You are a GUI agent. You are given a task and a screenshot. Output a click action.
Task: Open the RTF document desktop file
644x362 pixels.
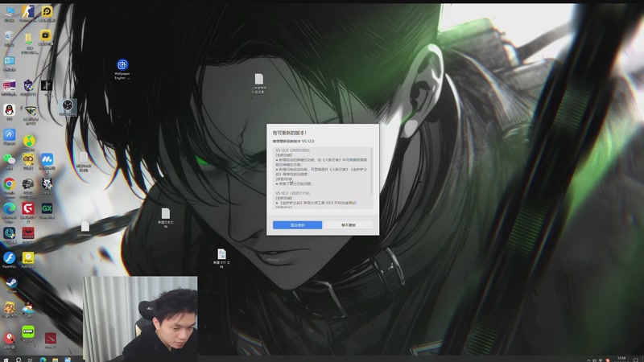tap(221, 258)
